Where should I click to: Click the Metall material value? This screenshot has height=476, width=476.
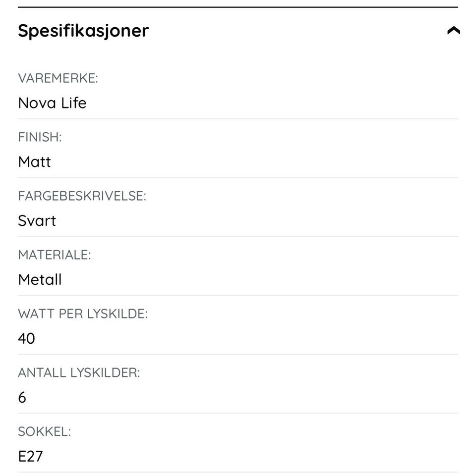pyautogui.click(x=40, y=279)
